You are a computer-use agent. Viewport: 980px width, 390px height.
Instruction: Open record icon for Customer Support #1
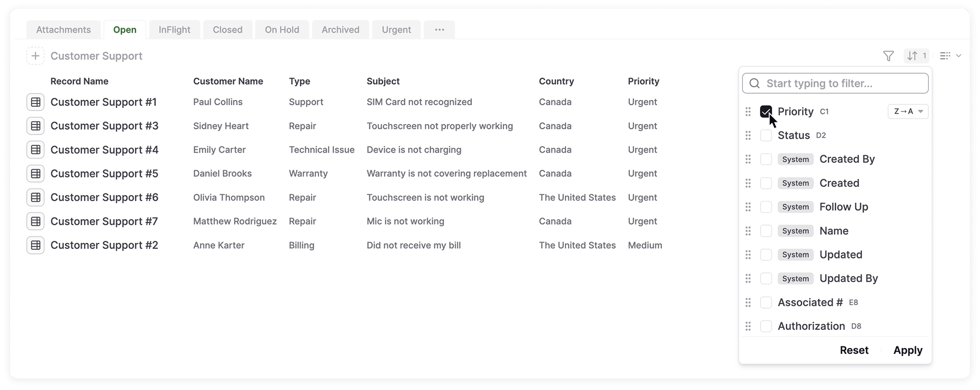click(35, 102)
